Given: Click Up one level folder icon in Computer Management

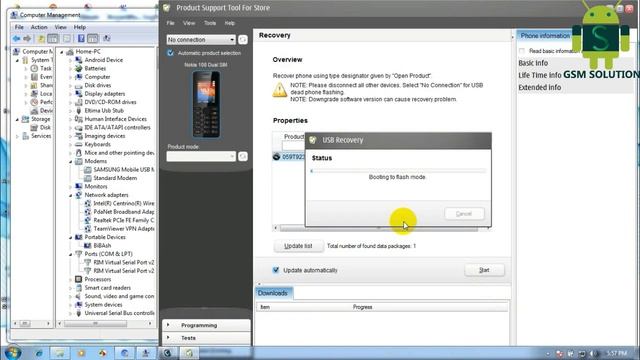Looking at the screenshot, I should pyautogui.click(x=41, y=38).
